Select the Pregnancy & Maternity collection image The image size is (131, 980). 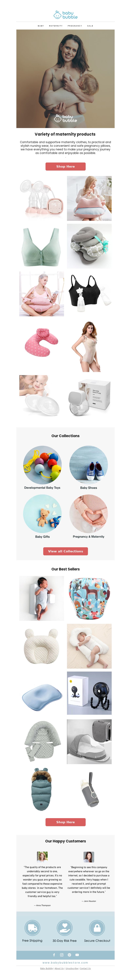pos(88,514)
